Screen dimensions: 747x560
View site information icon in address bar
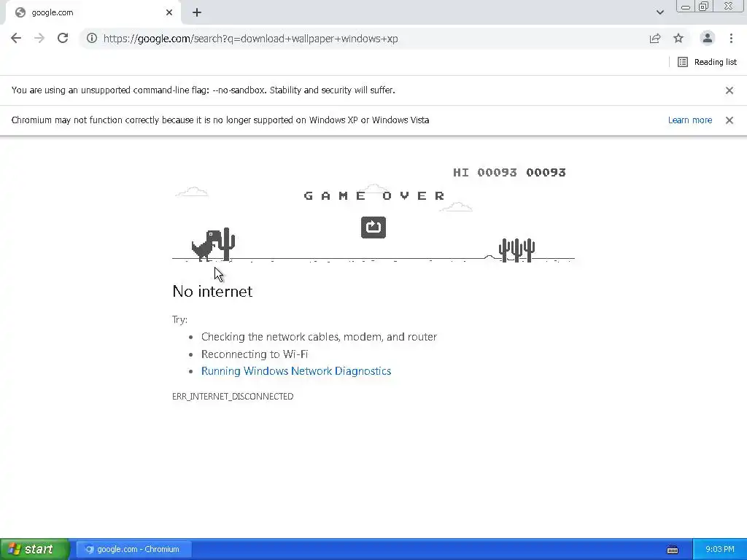(91, 38)
